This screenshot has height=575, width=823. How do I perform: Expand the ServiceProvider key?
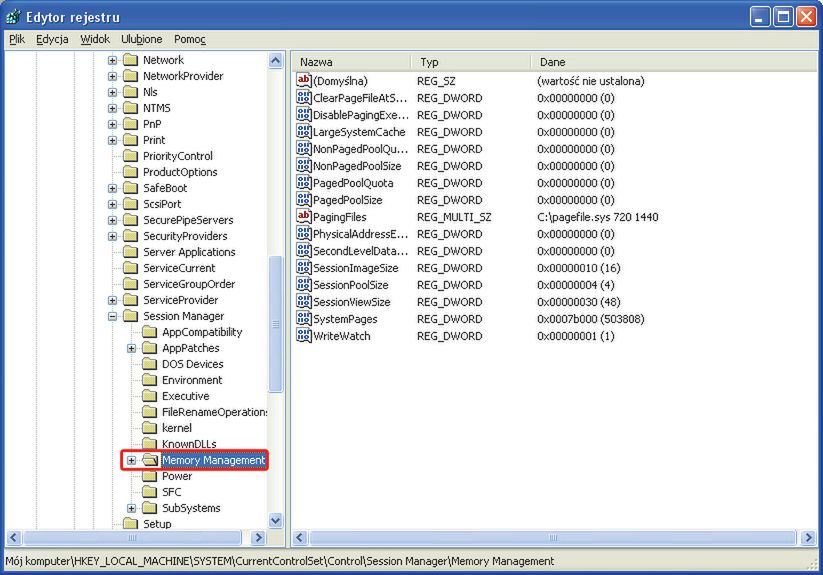tap(112, 300)
